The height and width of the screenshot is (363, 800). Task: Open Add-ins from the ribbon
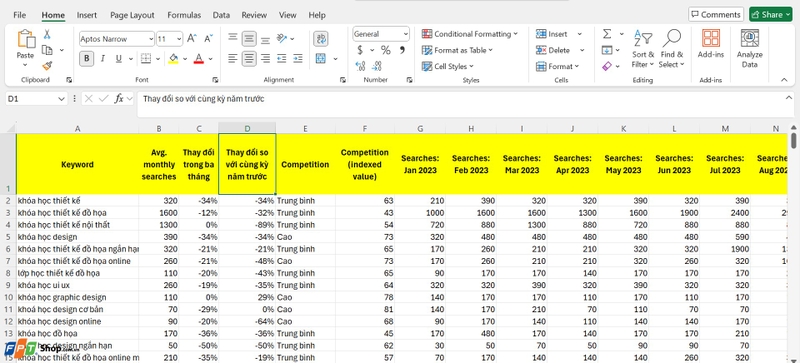coord(711,44)
